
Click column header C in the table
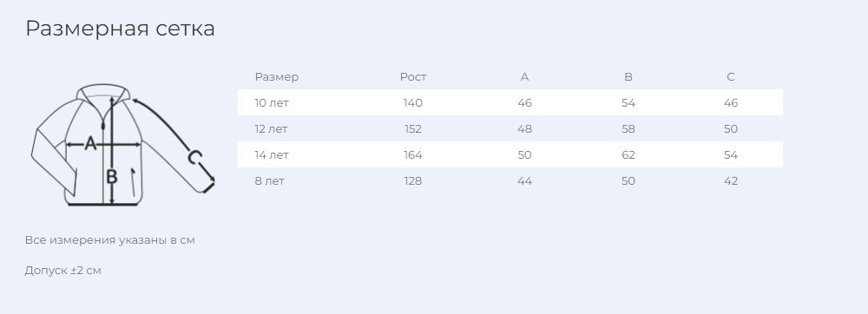[x=731, y=77]
